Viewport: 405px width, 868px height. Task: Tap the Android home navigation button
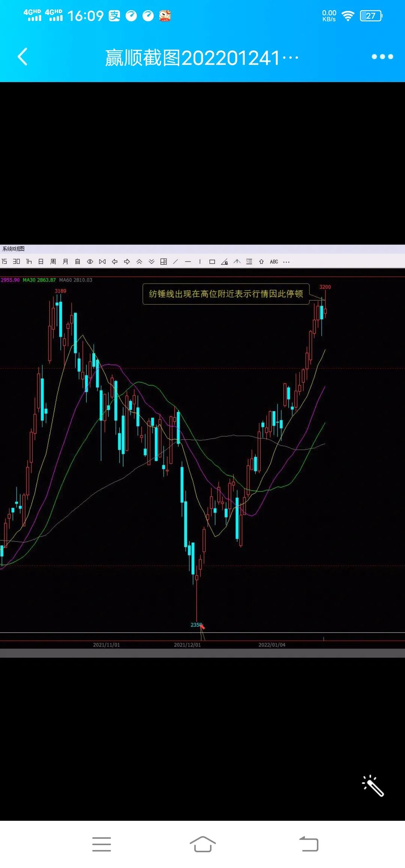click(202, 844)
